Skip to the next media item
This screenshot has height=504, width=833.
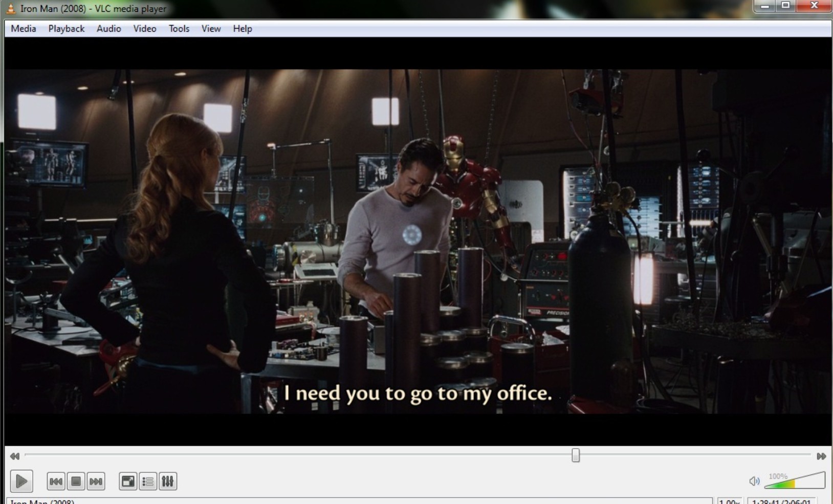(96, 481)
